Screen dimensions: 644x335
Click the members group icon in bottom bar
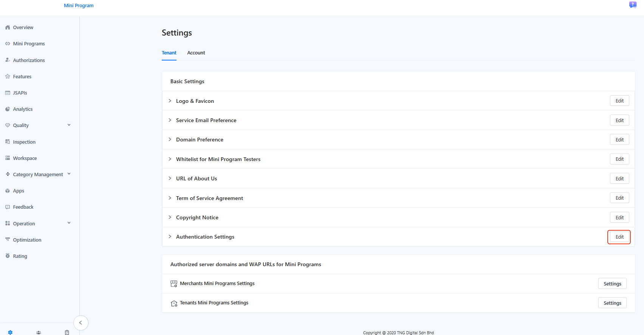(39, 332)
